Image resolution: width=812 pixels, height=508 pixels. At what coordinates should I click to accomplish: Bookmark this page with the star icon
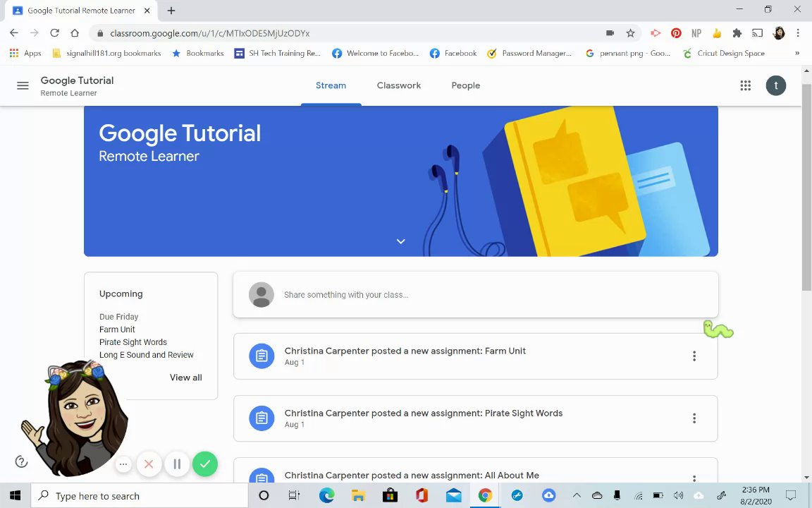coord(630,33)
